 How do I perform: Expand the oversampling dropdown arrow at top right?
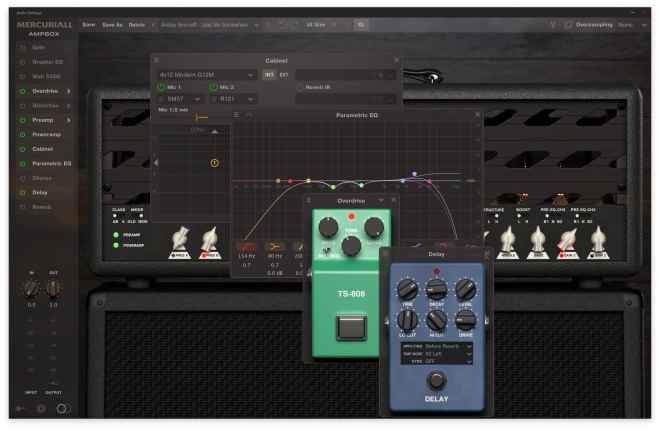pos(644,25)
